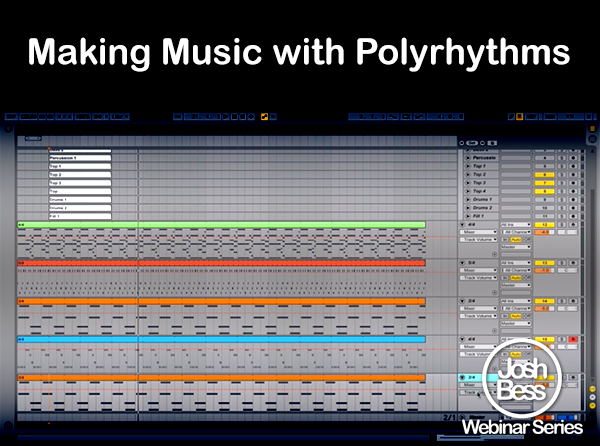Unfold the Percussion track
This screenshot has width=600, height=446.
(x=467, y=158)
